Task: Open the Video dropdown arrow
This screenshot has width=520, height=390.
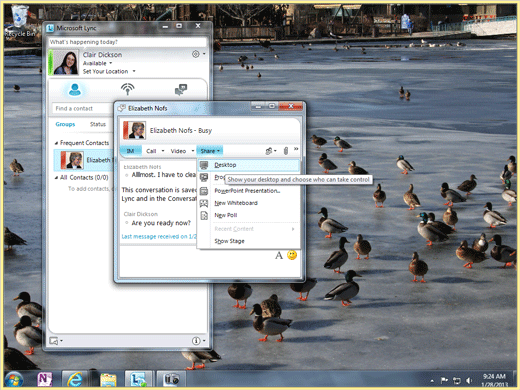Action: point(193,151)
